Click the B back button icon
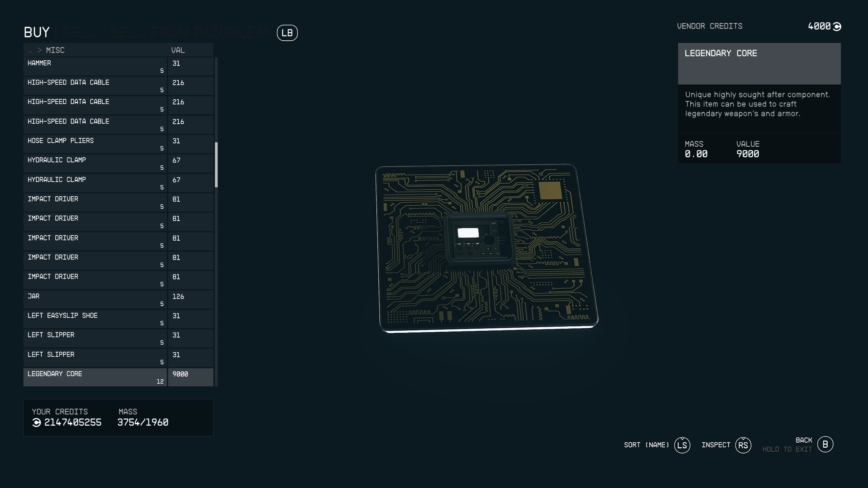 (825, 444)
